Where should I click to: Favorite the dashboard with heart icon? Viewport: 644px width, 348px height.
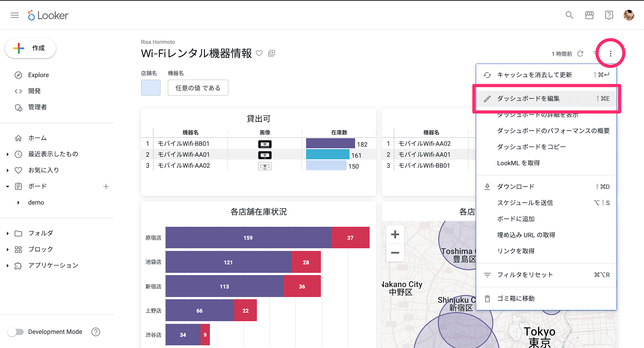click(259, 53)
